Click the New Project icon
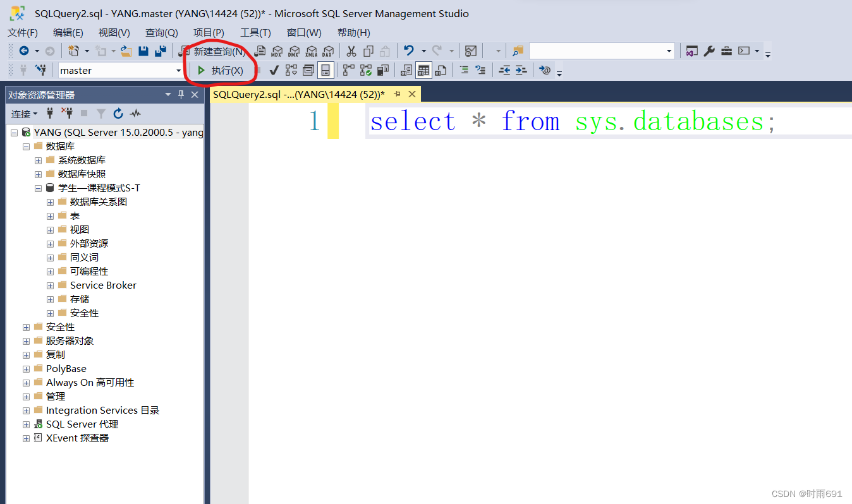Image resolution: width=852 pixels, height=504 pixels. [x=73, y=51]
